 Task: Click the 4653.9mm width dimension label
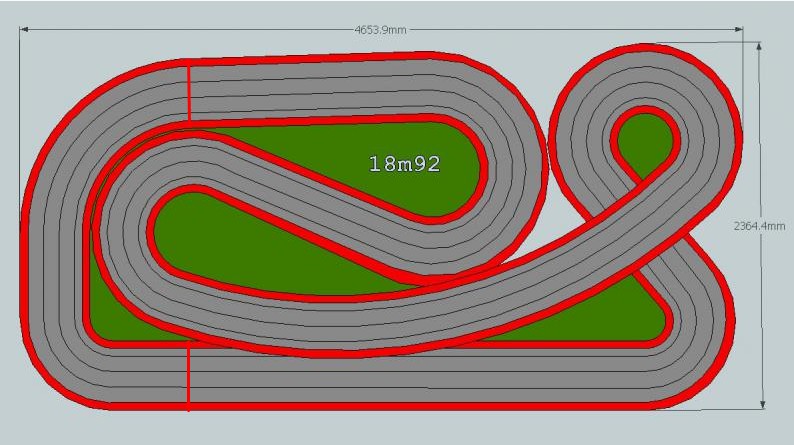pyautogui.click(x=380, y=30)
